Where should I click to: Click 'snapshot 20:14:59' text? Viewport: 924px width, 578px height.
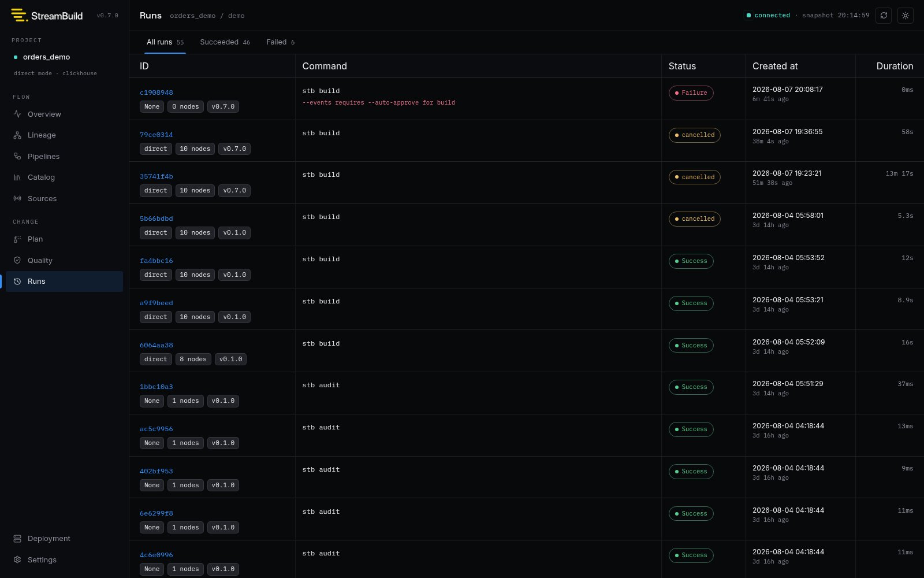836,16
